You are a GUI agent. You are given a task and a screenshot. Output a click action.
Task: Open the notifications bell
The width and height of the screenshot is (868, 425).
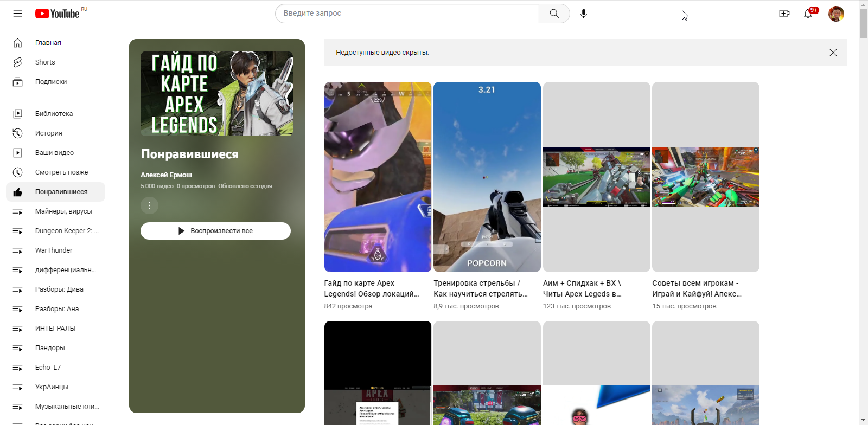pyautogui.click(x=808, y=14)
